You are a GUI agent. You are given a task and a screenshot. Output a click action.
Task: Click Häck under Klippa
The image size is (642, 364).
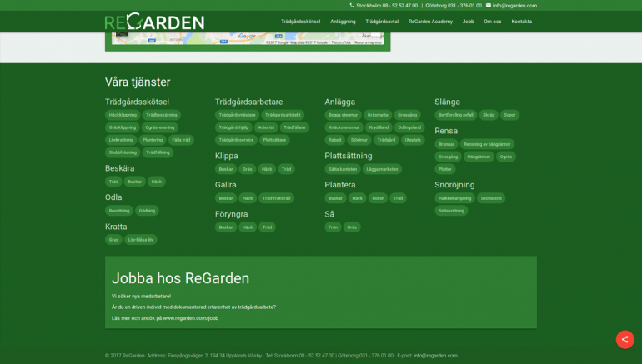pyautogui.click(x=267, y=169)
